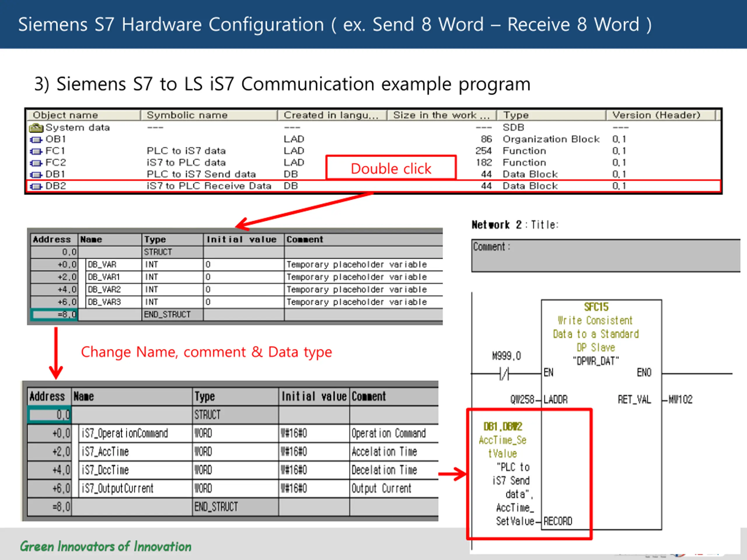Click the Type column header in block list
This screenshot has width=747, height=560.
tap(551, 115)
